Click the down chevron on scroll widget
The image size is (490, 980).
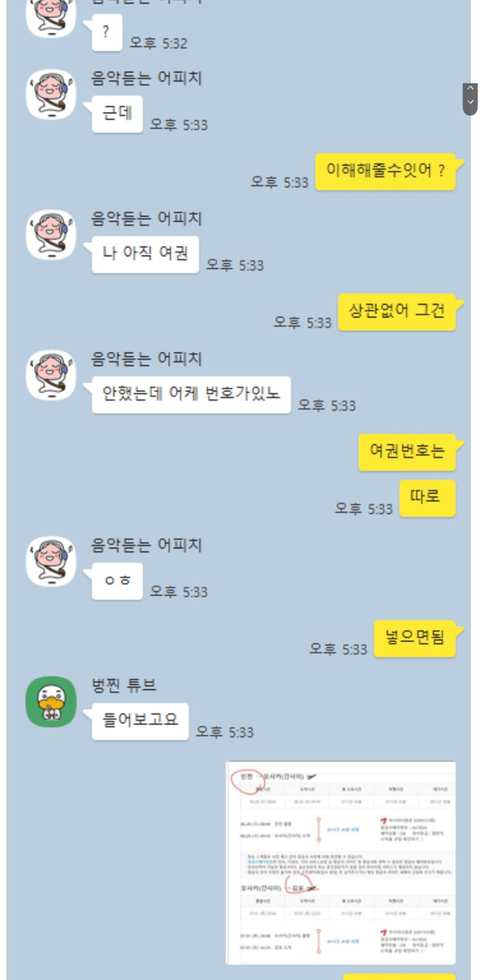click(470, 103)
